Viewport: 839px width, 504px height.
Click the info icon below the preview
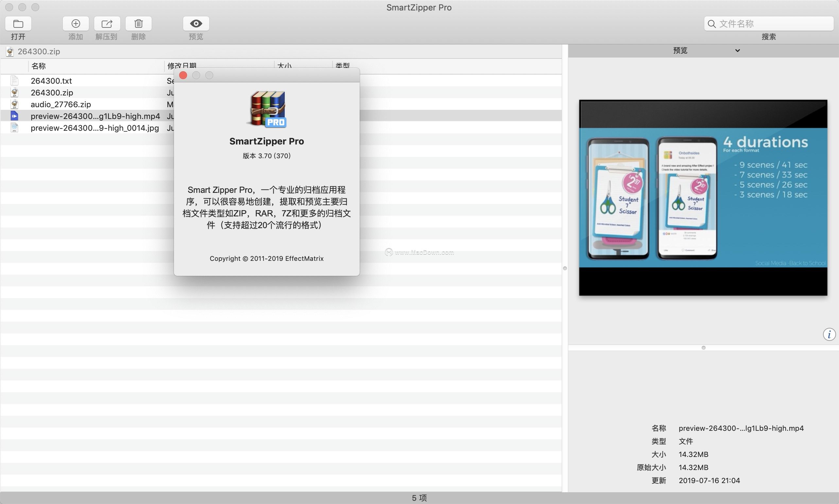[829, 334]
